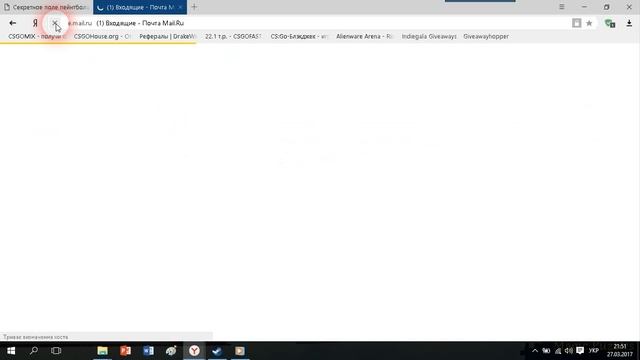Open taskbar search magnifier
This screenshot has height=360, width=640.
pos(34,351)
